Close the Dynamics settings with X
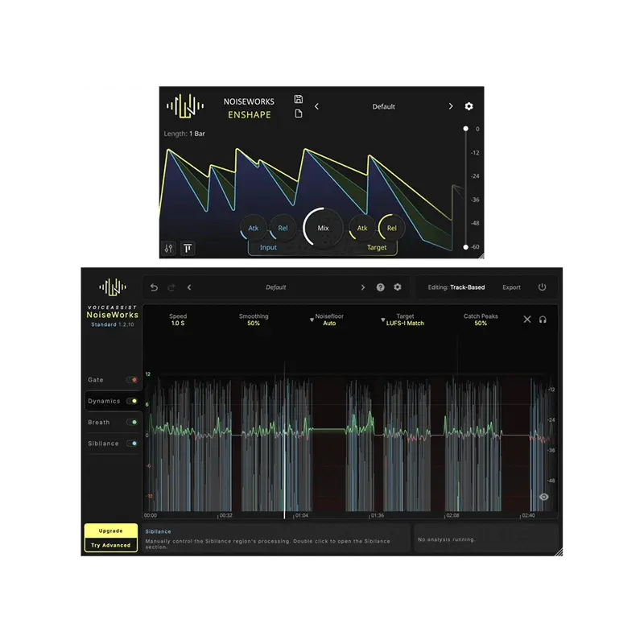644x644 pixels. 527,320
